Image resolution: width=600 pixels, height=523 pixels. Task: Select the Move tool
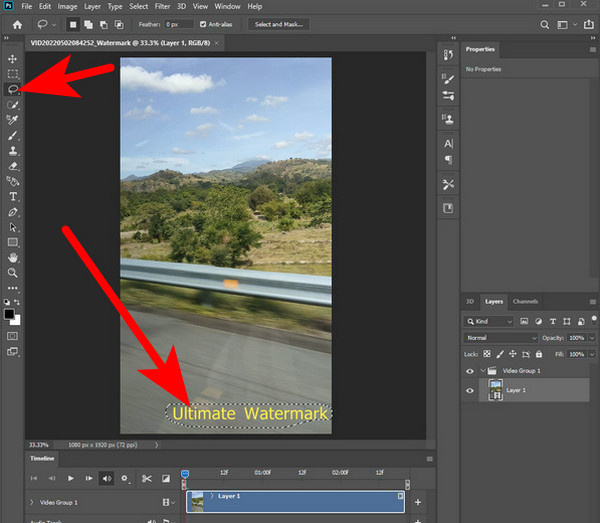[13, 59]
